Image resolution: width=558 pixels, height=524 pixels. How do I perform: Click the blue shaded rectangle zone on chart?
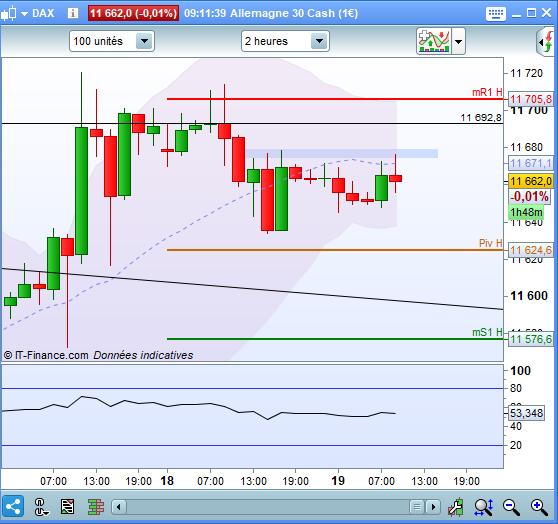[x=342, y=153]
